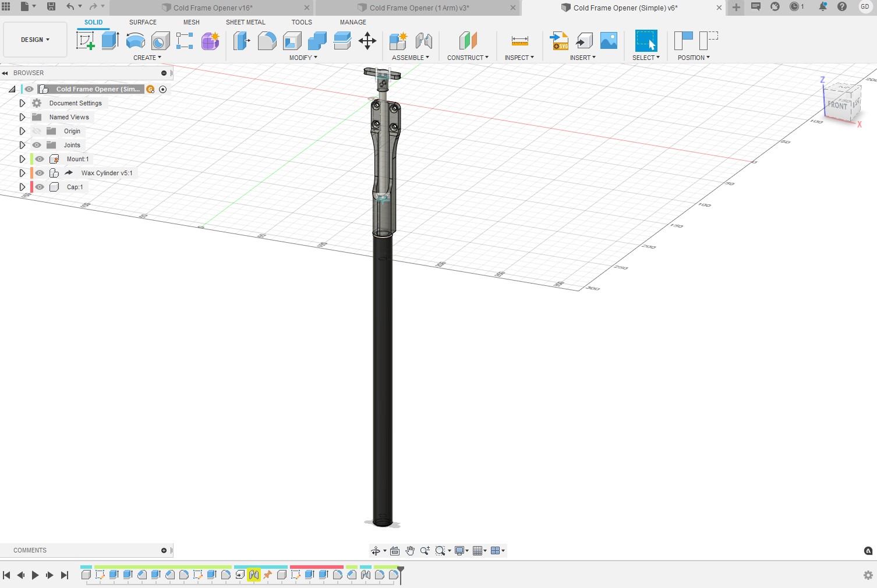Hide the Cap:1 component

coord(40,187)
